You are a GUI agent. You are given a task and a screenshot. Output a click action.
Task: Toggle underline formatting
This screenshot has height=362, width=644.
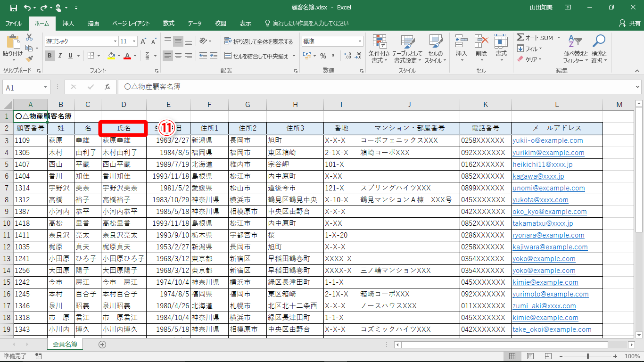(71, 56)
